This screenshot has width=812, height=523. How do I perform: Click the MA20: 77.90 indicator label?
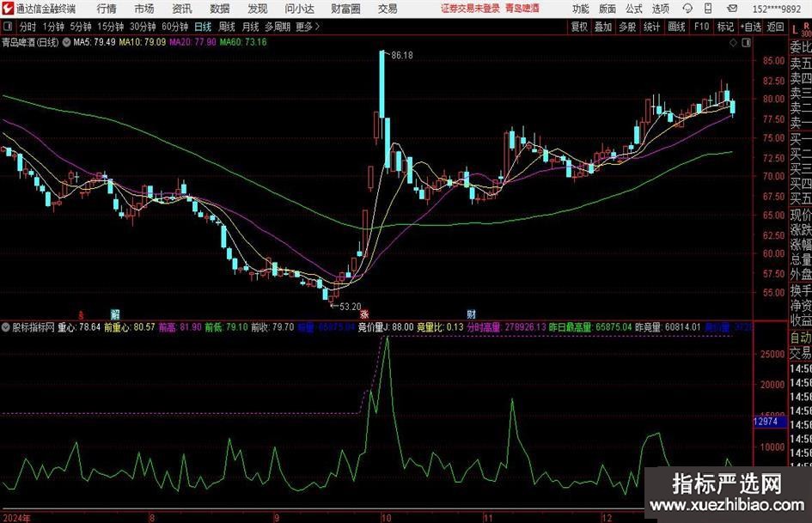coord(192,42)
